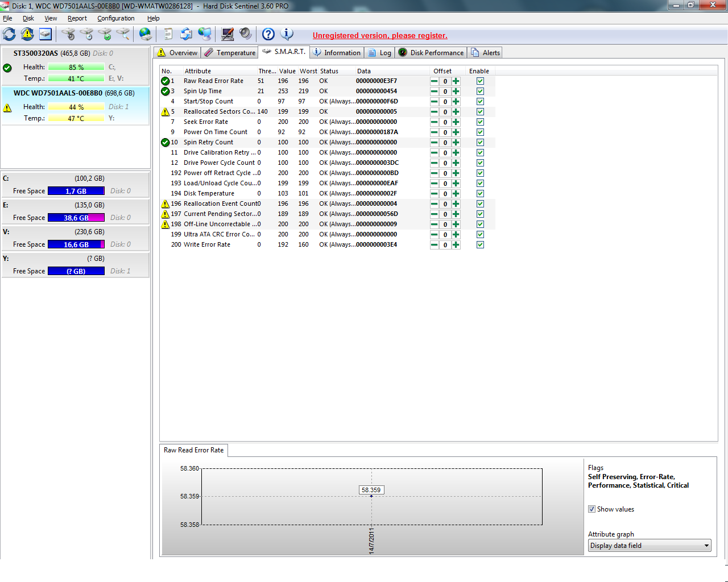The height and width of the screenshot is (582, 728).
Task: Sort the table by Worst column header
Action: pyautogui.click(x=308, y=71)
